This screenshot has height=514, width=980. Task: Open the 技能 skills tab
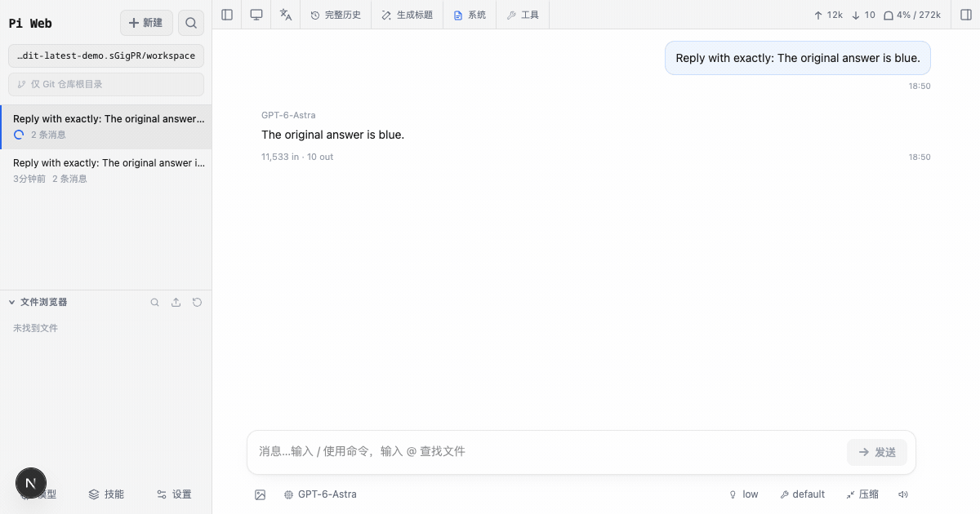tap(106, 494)
